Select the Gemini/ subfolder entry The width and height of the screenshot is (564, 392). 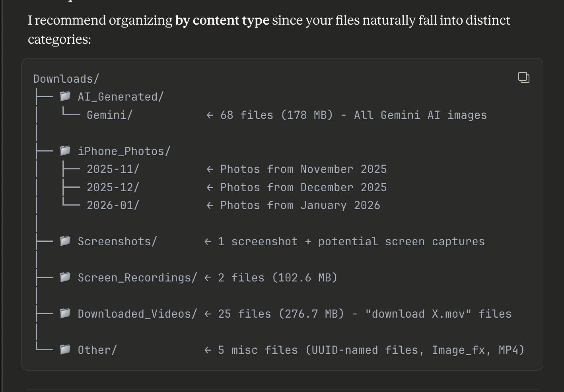(109, 115)
